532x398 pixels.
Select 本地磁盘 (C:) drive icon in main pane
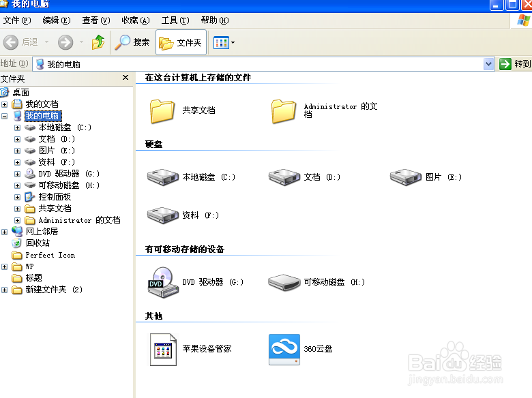[x=163, y=177]
